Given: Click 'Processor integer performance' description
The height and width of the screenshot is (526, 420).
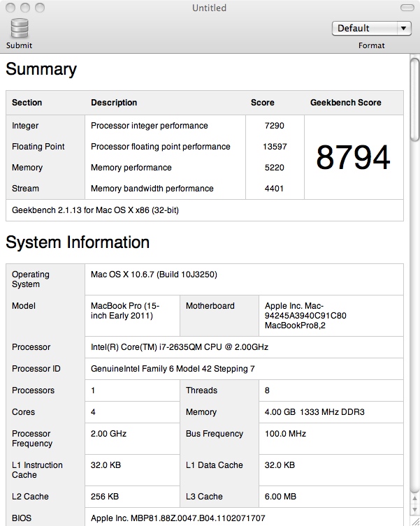Looking at the screenshot, I should click(x=150, y=126).
